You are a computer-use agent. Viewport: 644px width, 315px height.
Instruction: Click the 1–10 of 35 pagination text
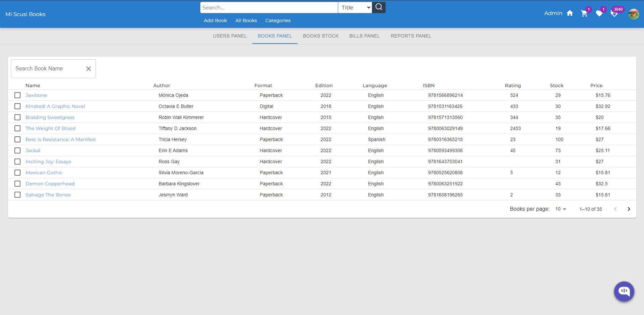tap(591, 209)
